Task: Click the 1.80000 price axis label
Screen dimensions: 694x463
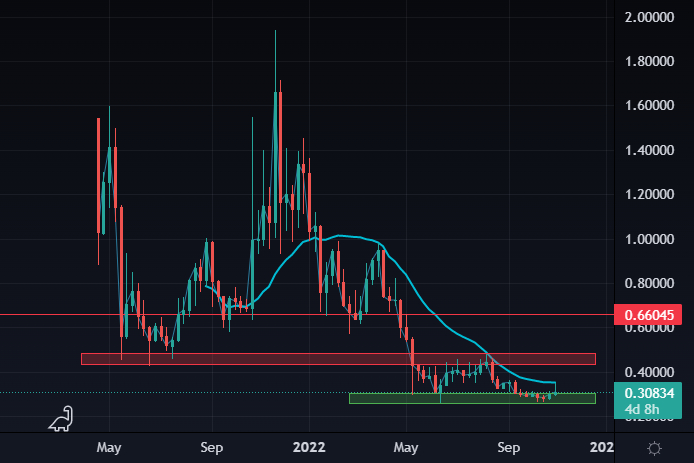Action: tap(649, 61)
